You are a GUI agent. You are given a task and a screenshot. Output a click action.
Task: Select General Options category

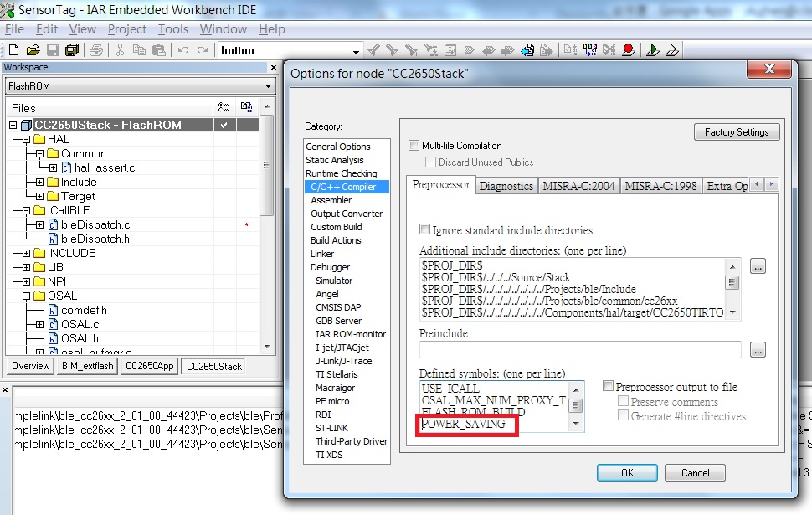[x=337, y=147]
